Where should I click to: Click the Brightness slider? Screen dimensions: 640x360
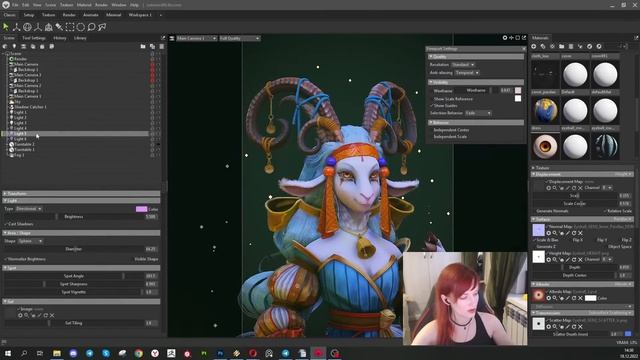pyautogui.click(x=73, y=217)
